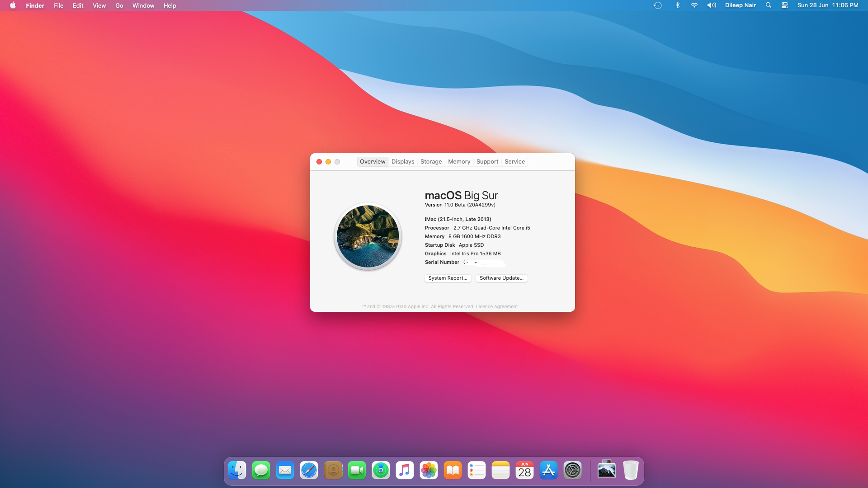Open Finder from the Dock

click(237, 470)
